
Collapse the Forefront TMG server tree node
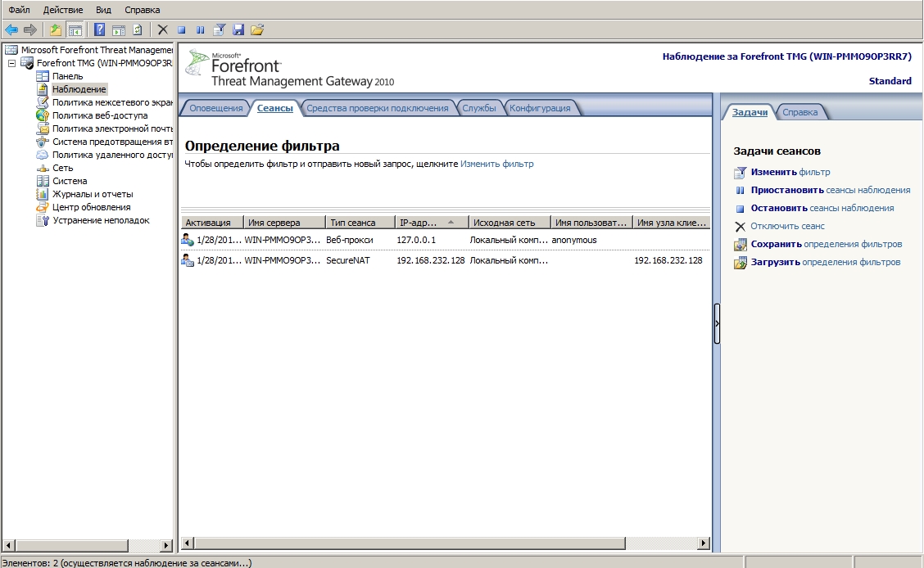11,63
